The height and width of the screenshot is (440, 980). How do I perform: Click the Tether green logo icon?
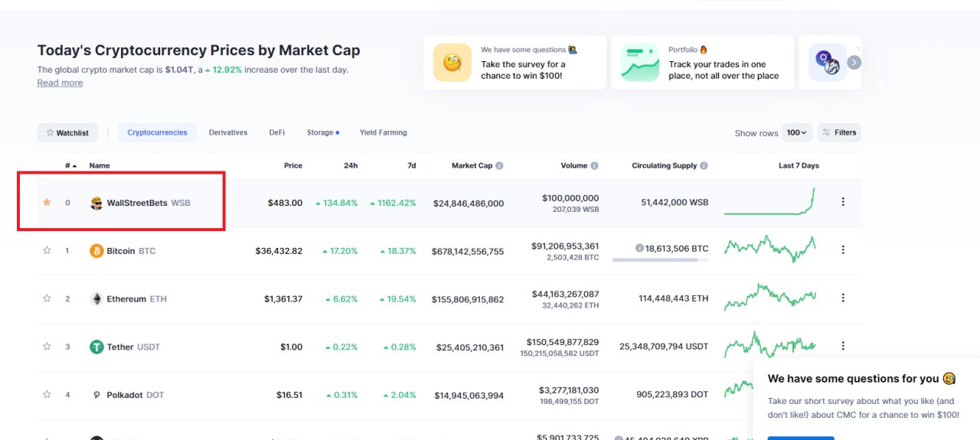96,347
